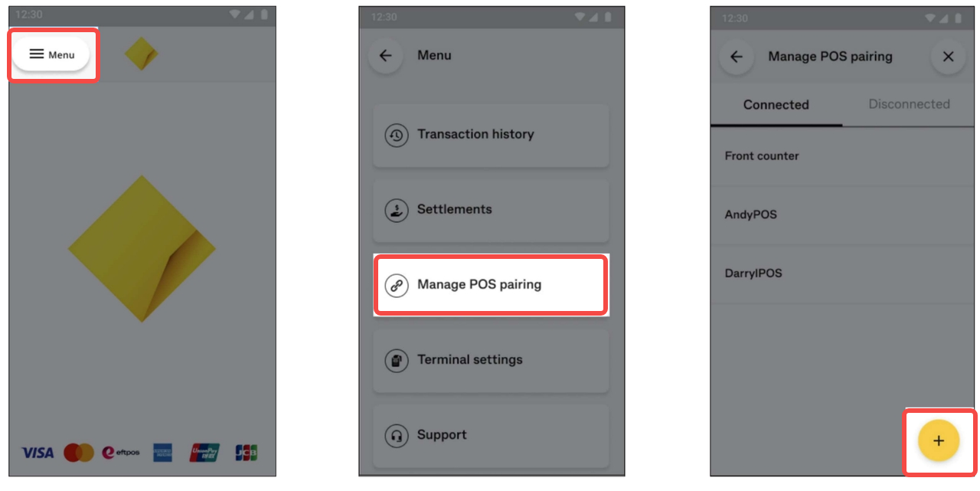Open the hamburger Menu button
The height and width of the screenshot is (491, 980).
(51, 54)
